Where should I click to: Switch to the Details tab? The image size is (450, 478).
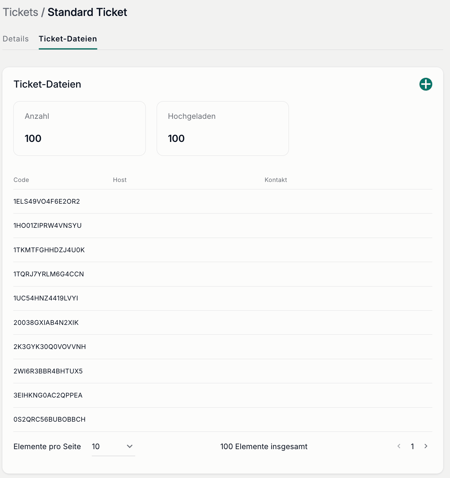16,39
